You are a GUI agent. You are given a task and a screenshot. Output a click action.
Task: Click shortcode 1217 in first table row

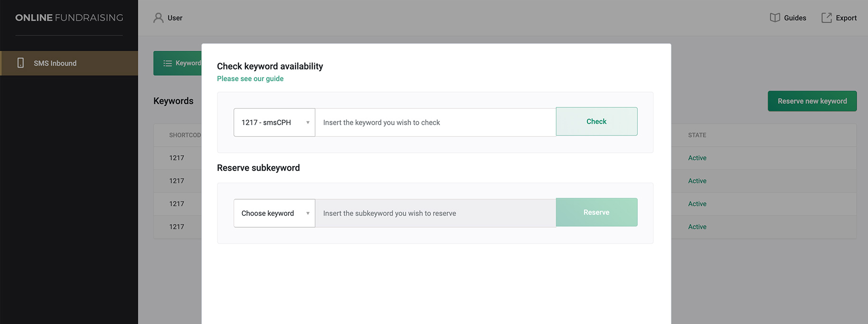click(177, 158)
